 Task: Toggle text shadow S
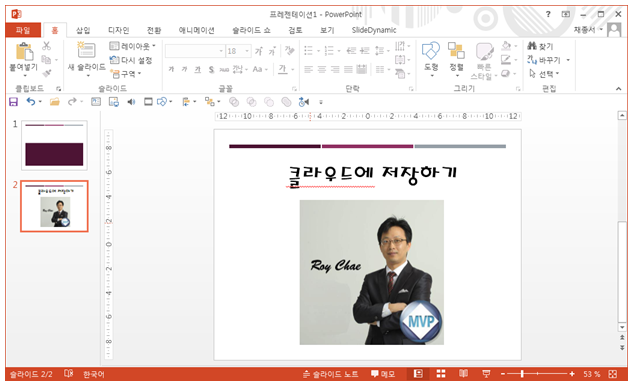(211, 69)
